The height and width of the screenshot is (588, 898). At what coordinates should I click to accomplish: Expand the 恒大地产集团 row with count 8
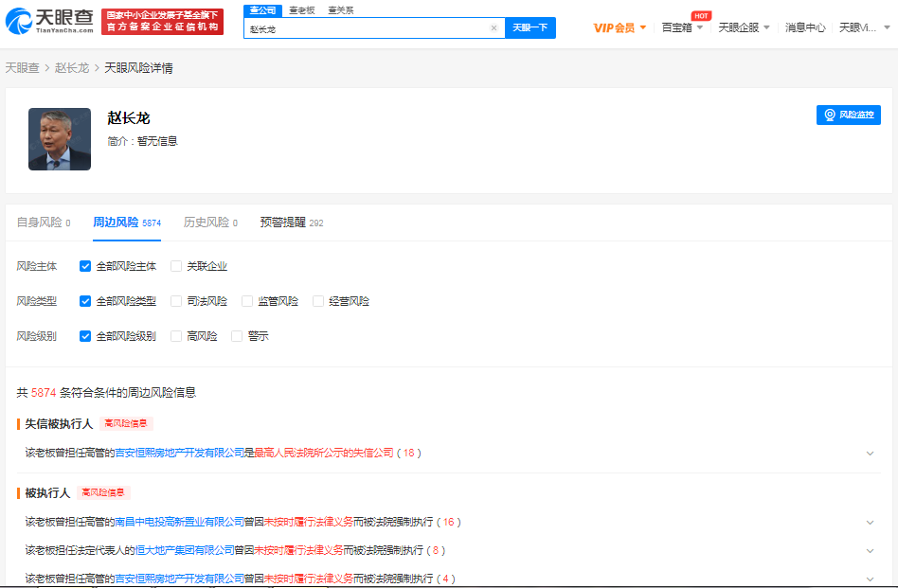click(x=870, y=551)
